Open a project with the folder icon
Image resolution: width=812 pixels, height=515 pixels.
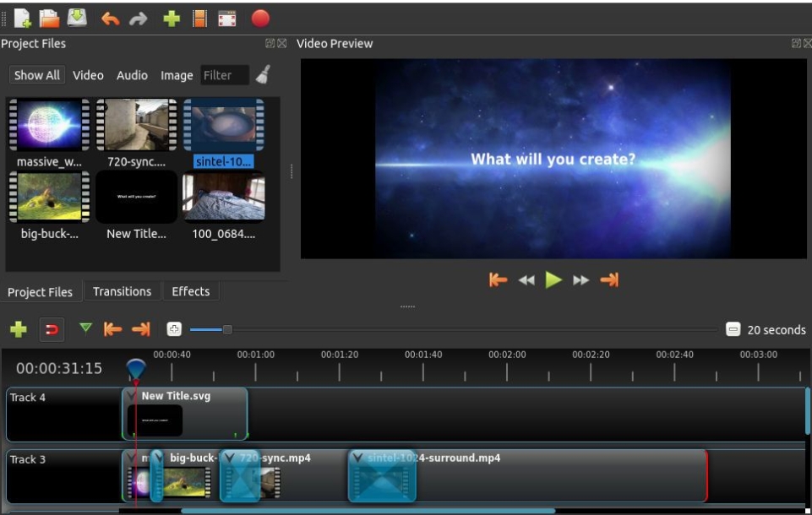(49, 18)
